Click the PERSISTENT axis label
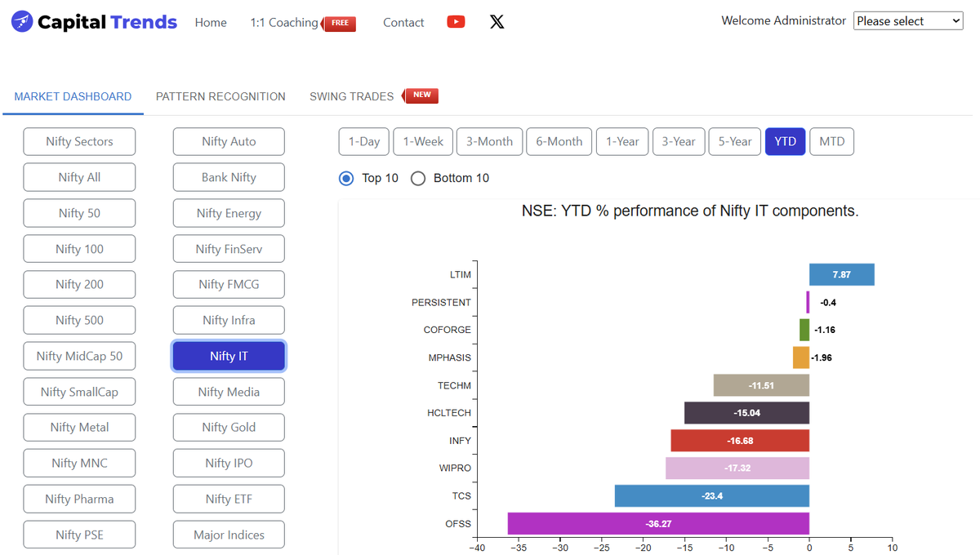The image size is (980, 555). (x=441, y=302)
